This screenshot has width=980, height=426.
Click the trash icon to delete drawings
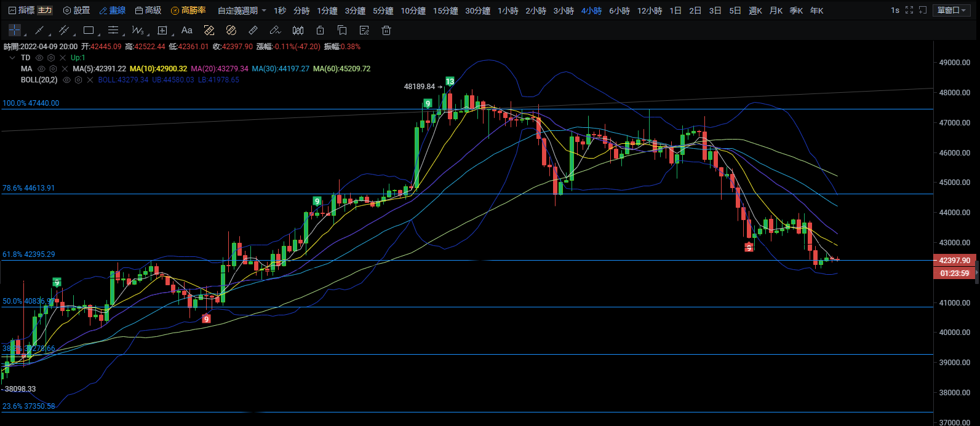pos(386,30)
